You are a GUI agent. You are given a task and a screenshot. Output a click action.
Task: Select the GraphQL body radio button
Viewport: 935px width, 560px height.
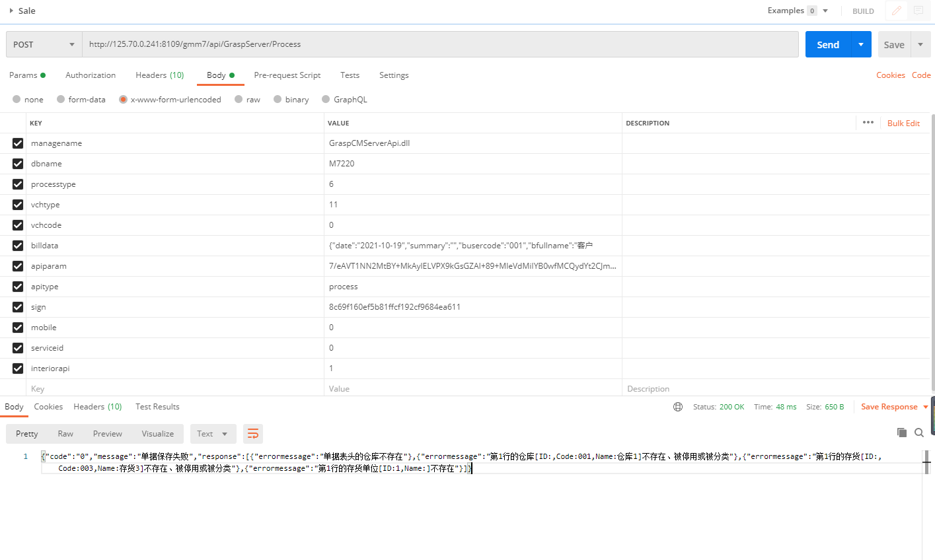click(x=326, y=99)
